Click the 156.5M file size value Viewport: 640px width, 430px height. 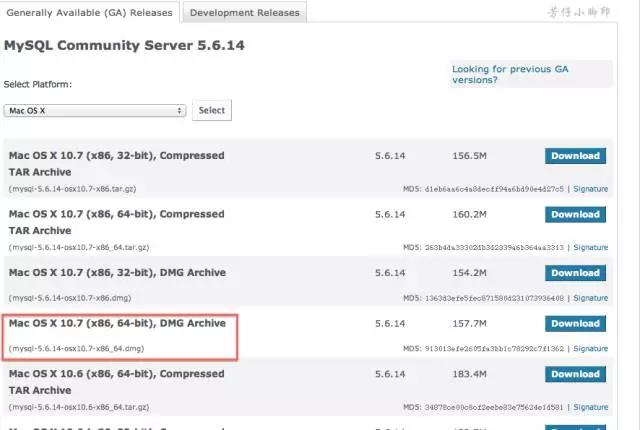pyautogui.click(x=469, y=156)
